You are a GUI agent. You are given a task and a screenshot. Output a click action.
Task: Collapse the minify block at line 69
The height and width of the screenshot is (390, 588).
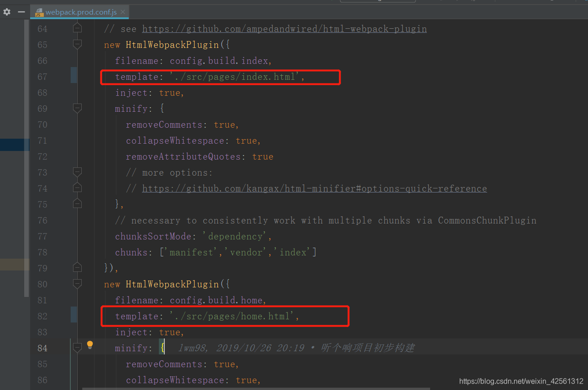click(77, 108)
